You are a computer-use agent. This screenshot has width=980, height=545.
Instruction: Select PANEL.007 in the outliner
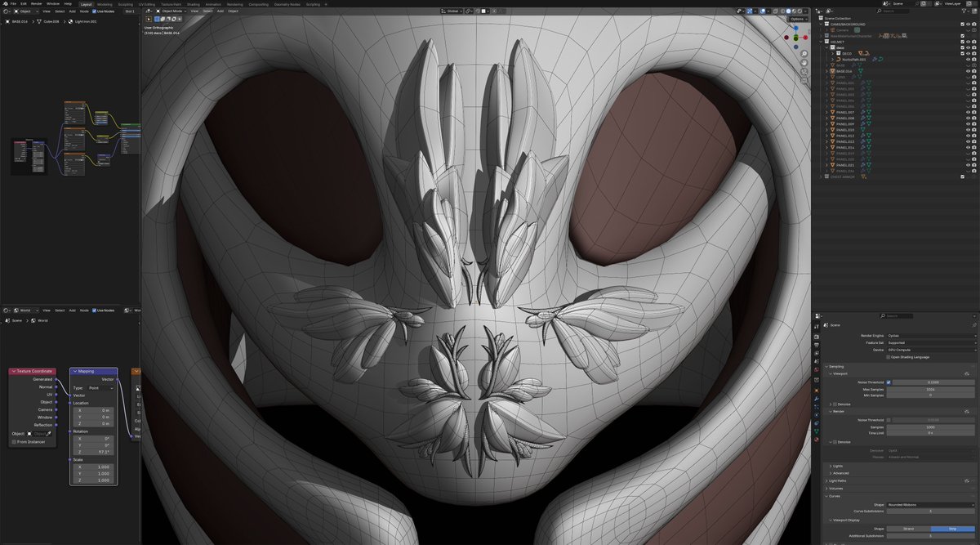coord(845,112)
